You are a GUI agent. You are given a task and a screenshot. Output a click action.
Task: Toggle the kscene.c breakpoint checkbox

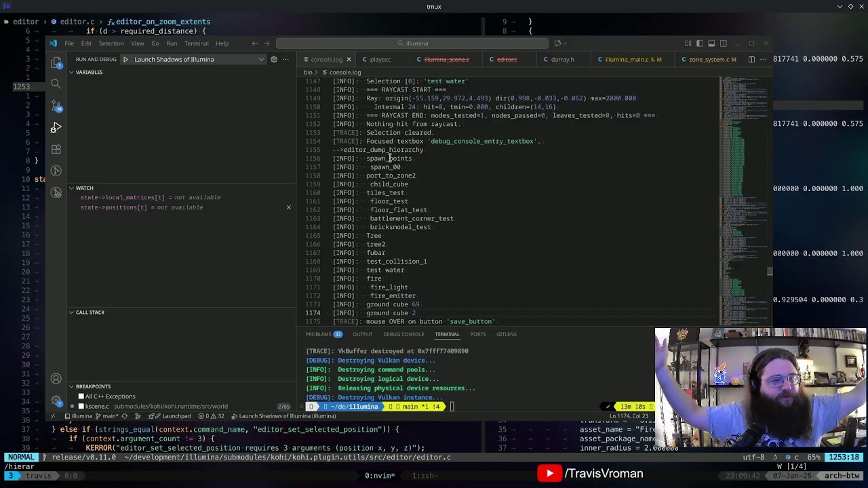coord(81,406)
